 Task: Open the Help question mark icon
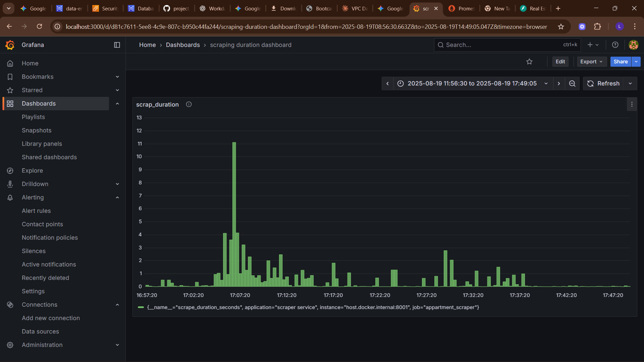tap(615, 45)
